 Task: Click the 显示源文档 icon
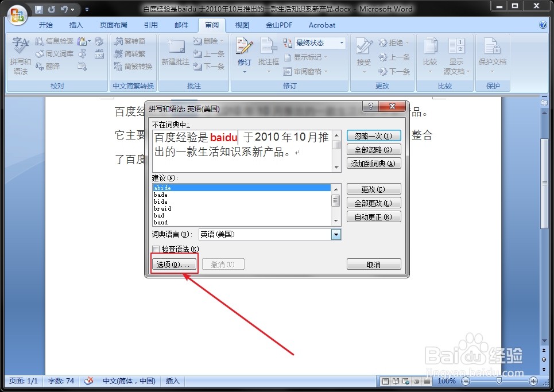coord(456,46)
